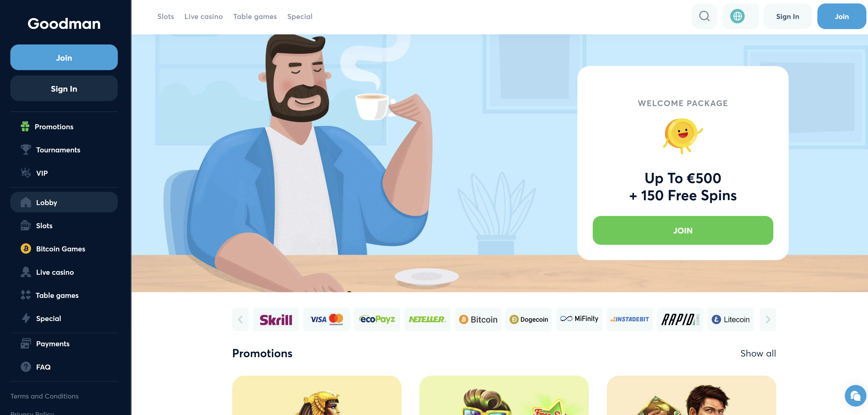This screenshot has height=415, width=868.
Task: Select the Skrill payment logo
Action: tap(276, 319)
